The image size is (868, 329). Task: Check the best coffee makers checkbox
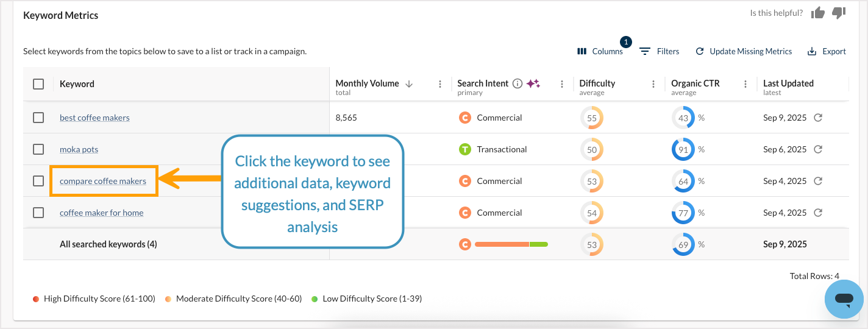(38, 118)
